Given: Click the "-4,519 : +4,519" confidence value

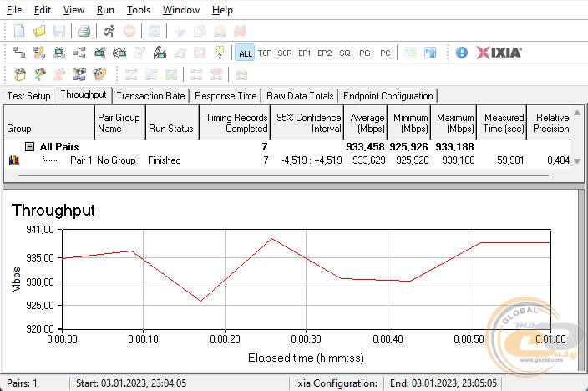Looking at the screenshot, I should [x=312, y=160].
